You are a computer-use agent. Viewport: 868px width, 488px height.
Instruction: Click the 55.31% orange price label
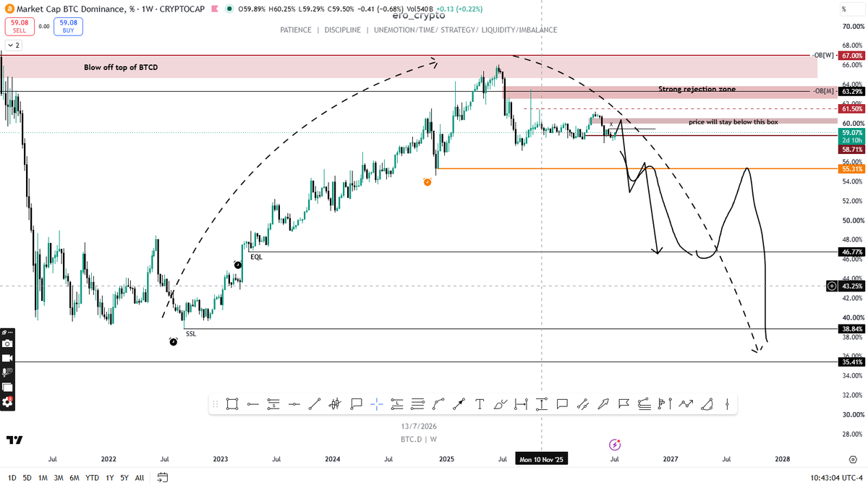pos(851,168)
